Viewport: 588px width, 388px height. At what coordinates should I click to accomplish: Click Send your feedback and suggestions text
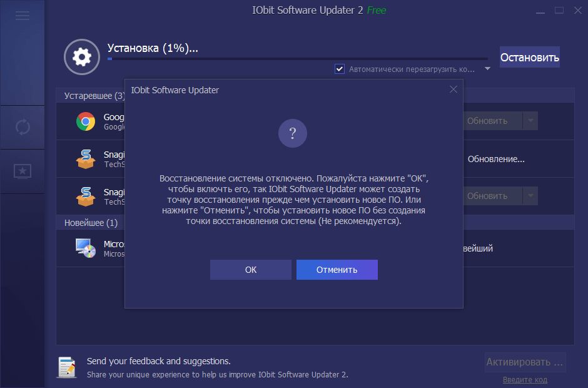coord(159,361)
